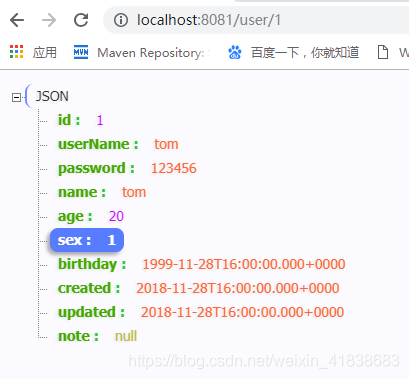
Task: Open the Apps grid icon in bookmarks bar
Action: (x=16, y=52)
